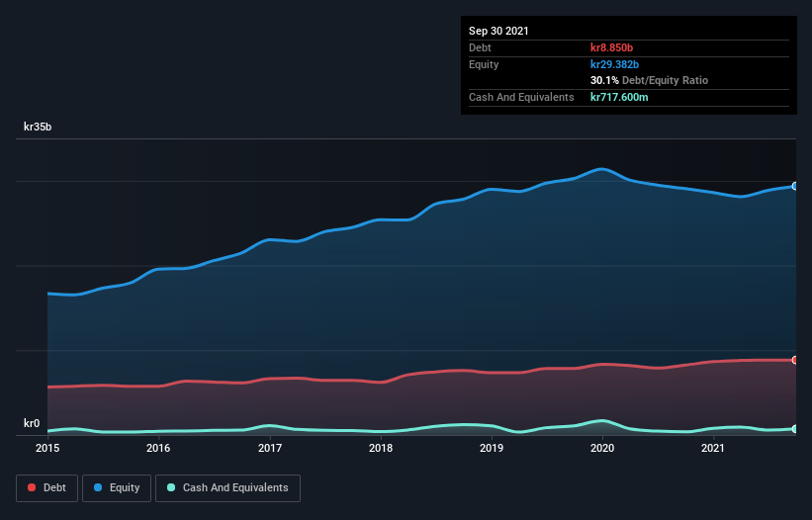Click the 2017 x-axis label

pyautogui.click(x=270, y=448)
